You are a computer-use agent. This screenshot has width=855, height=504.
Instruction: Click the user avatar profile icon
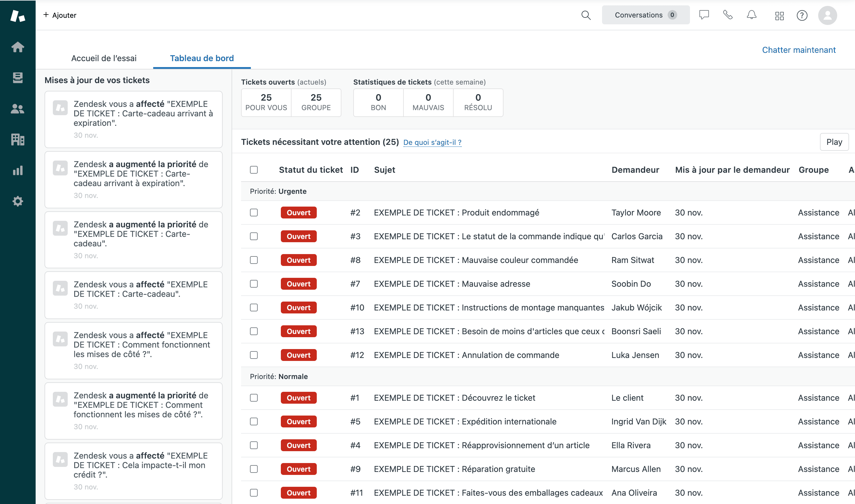click(829, 15)
